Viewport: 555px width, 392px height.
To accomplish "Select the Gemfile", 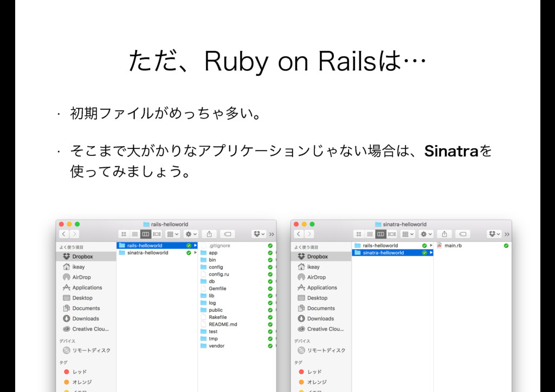I will (236, 289).
